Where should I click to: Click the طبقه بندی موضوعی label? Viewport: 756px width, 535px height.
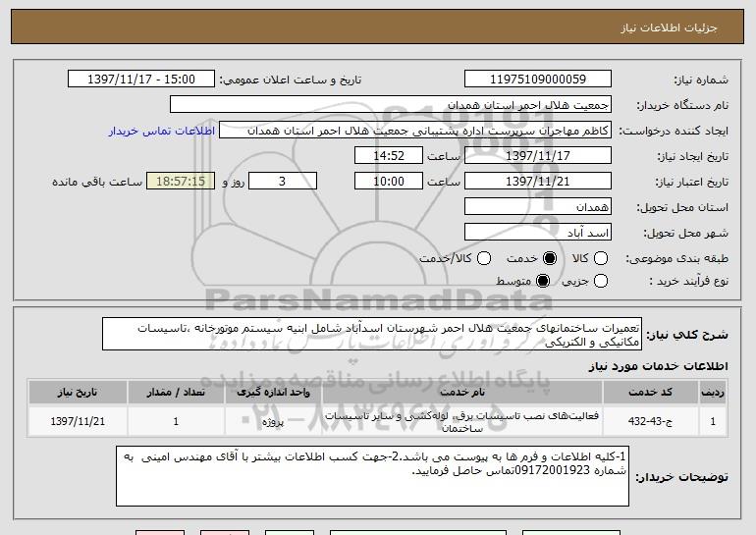[676, 259]
